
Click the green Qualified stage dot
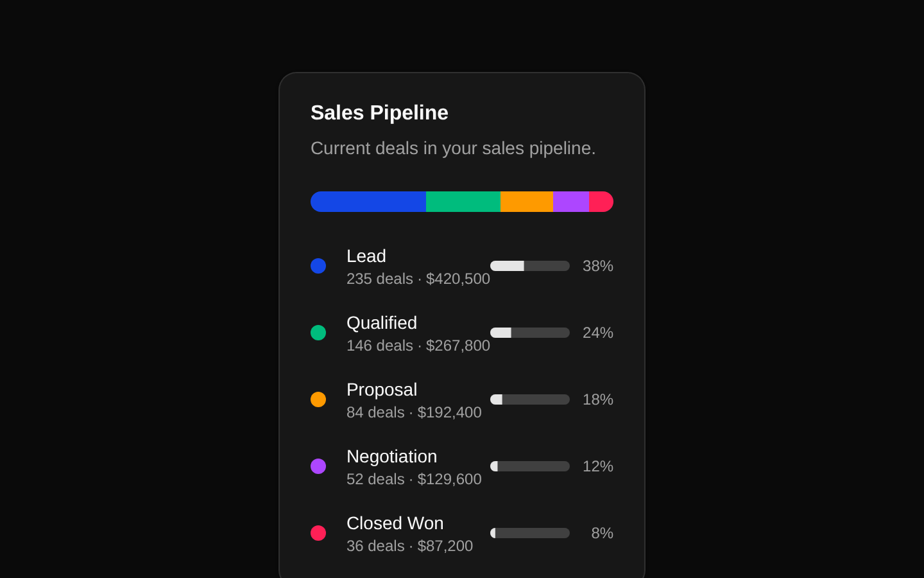point(318,333)
